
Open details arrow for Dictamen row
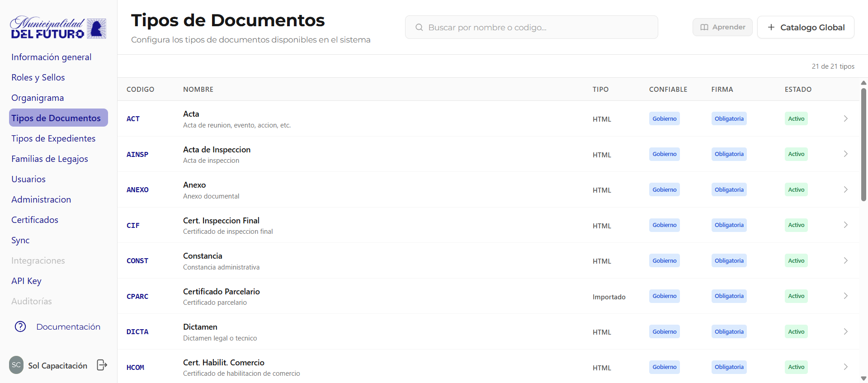845,331
